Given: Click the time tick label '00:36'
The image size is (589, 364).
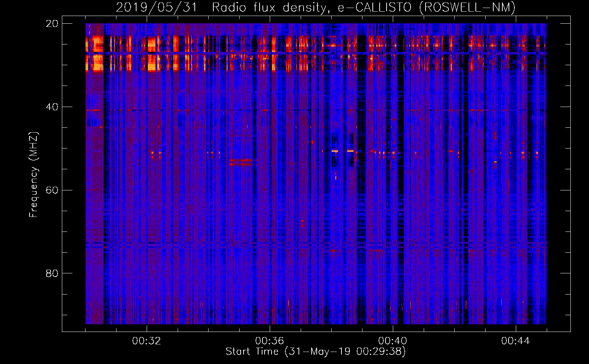Looking at the screenshot, I should pyautogui.click(x=270, y=341).
